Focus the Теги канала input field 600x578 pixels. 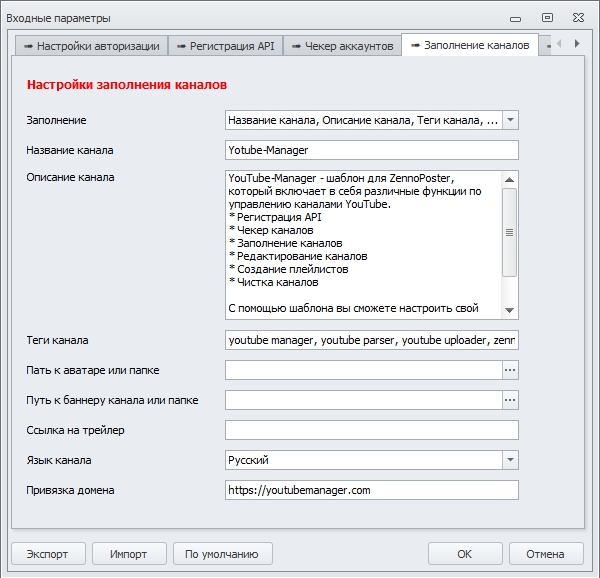[x=372, y=340]
